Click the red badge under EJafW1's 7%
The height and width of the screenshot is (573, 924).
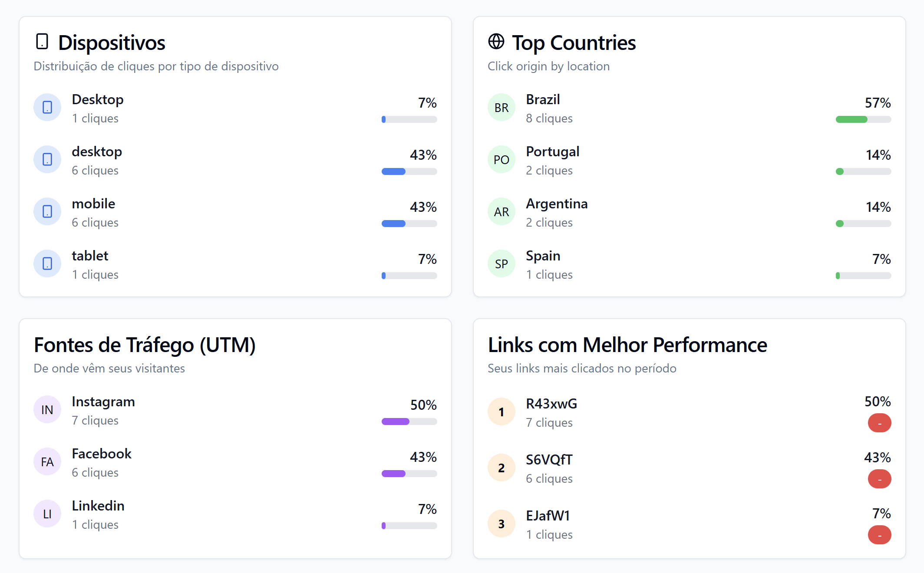879,535
